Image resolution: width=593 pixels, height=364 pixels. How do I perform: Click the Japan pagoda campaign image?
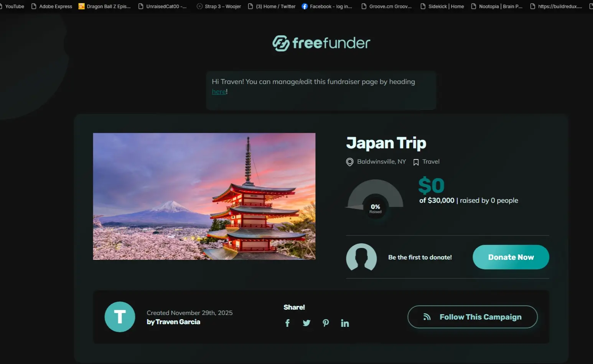pyautogui.click(x=204, y=196)
